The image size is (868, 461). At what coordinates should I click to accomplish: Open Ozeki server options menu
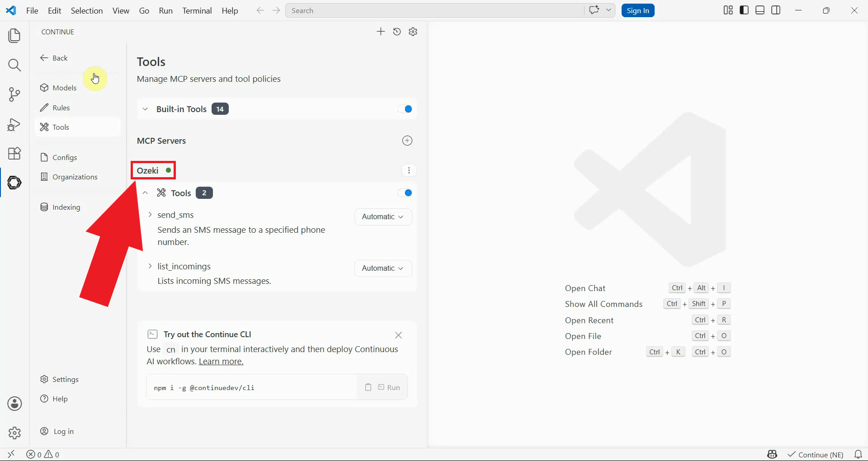[409, 170]
